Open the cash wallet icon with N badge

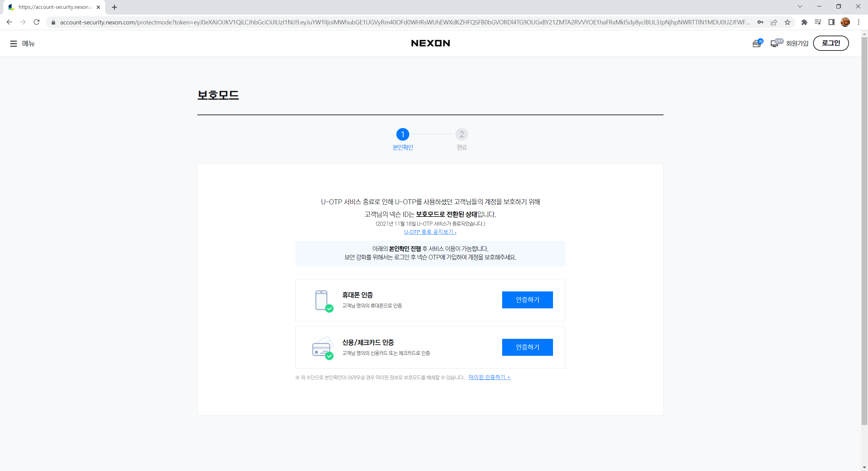(x=757, y=43)
